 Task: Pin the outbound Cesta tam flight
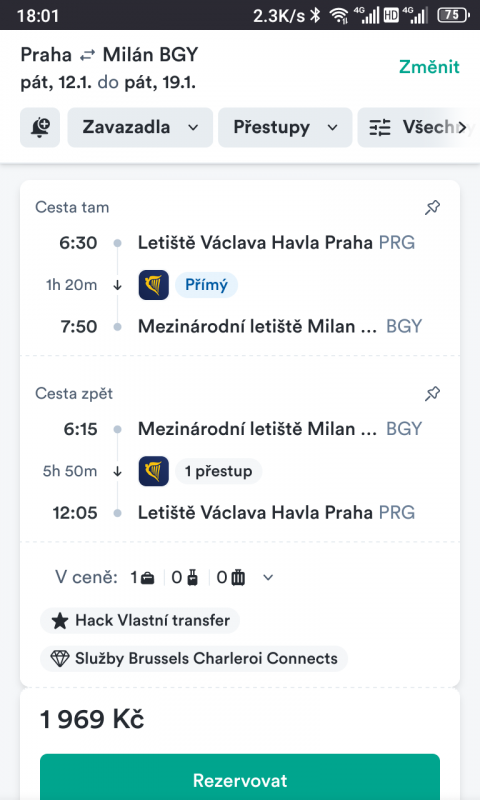tap(433, 207)
